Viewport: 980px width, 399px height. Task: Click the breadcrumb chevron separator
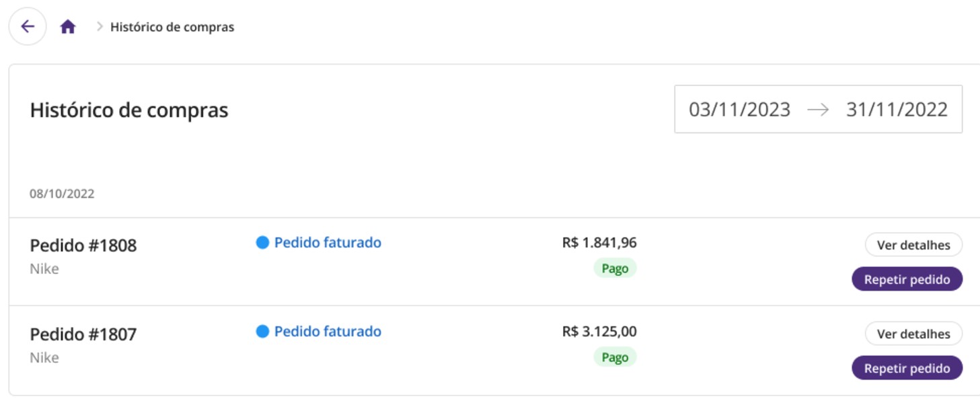click(100, 27)
